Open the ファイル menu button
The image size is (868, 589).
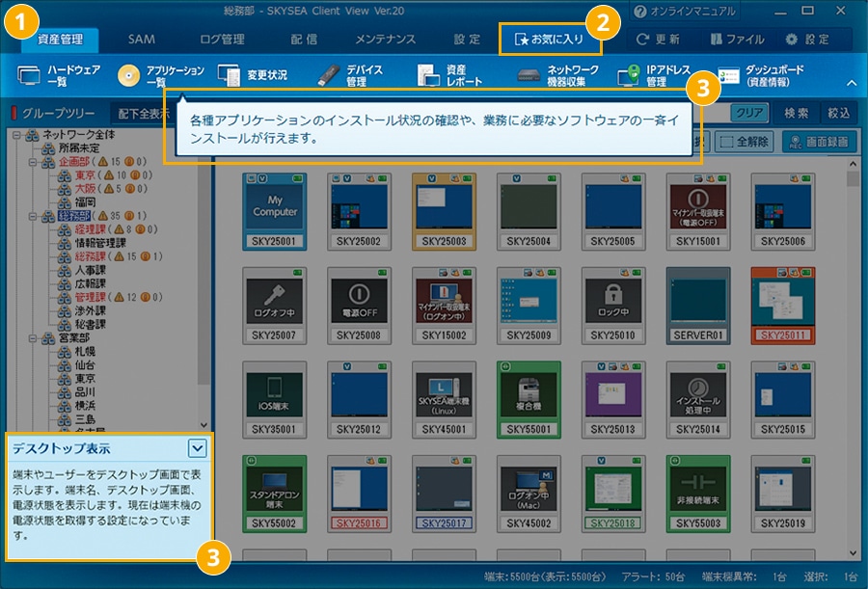(x=737, y=40)
